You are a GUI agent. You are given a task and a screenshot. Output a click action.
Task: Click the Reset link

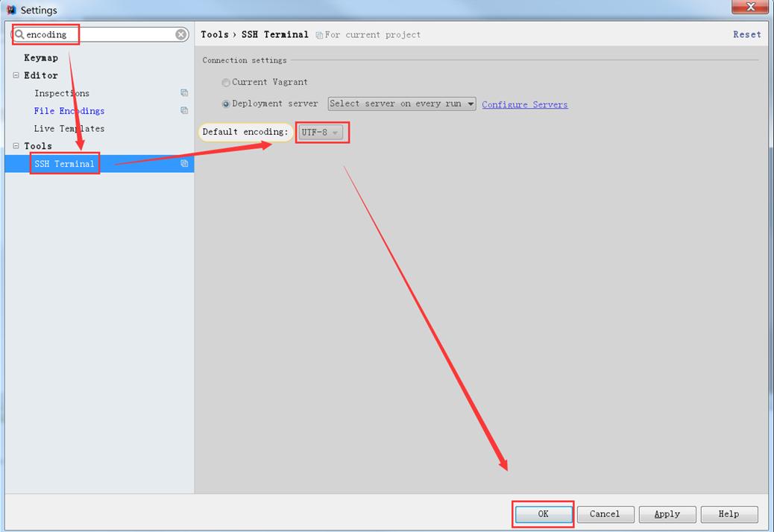[747, 34]
